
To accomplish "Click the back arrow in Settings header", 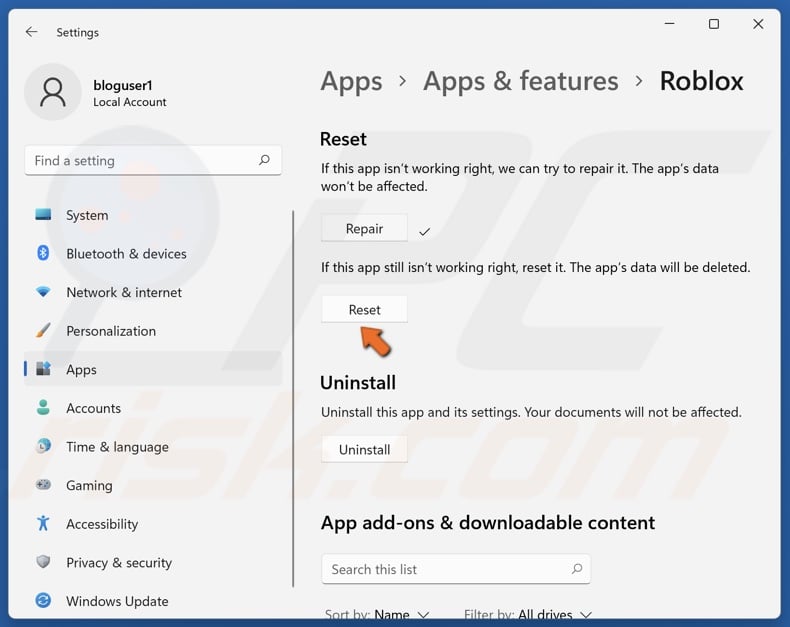I will 32,32.
